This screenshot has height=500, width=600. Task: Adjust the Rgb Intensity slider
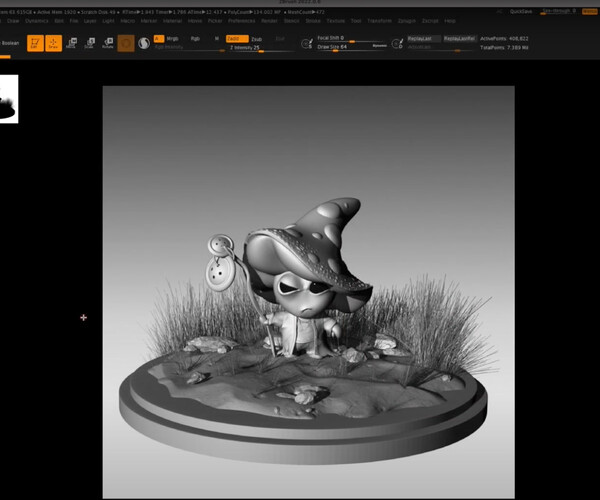[189, 48]
